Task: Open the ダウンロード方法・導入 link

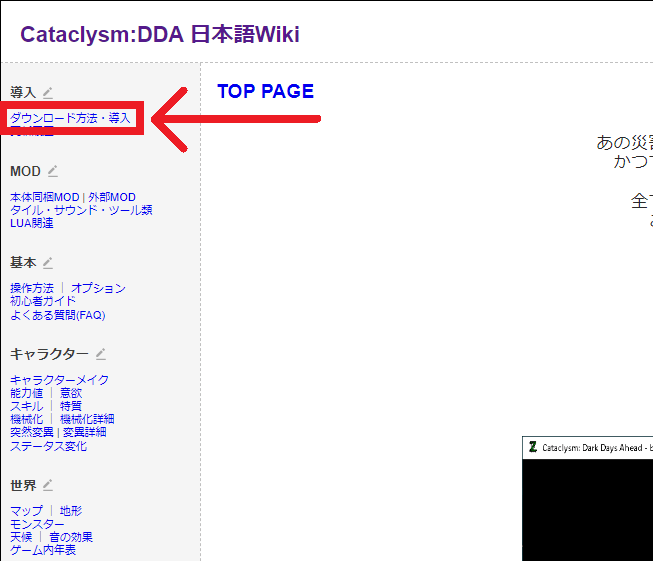Action: 70,118
